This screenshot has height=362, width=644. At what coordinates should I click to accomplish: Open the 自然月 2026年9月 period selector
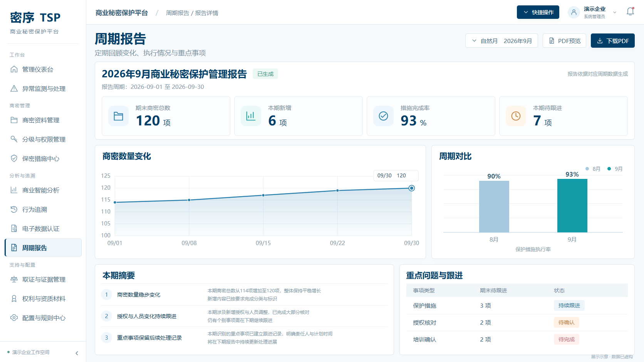501,41
